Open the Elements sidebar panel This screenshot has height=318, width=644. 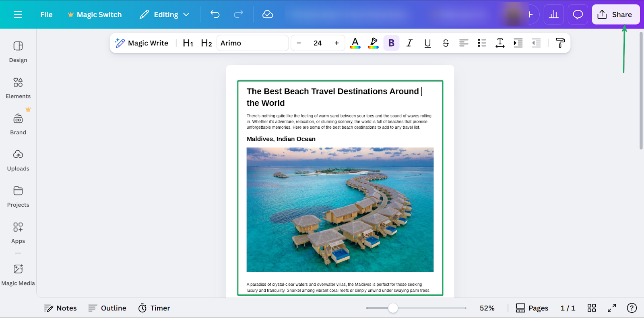(x=18, y=88)
